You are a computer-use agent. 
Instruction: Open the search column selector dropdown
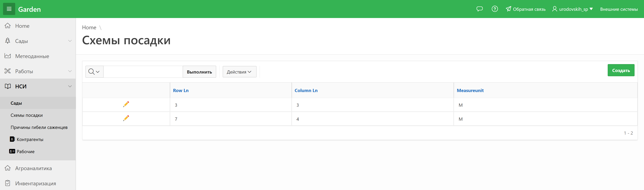point(94,72)
